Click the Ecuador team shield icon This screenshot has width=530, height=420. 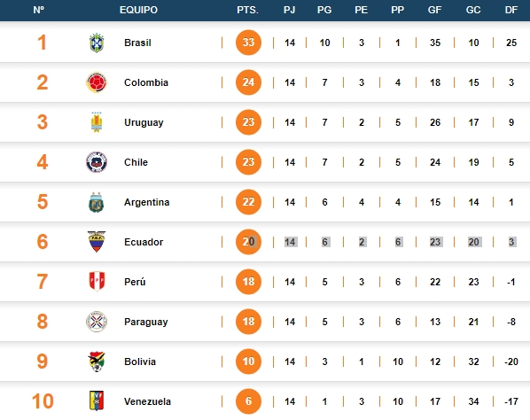(97, 242)
